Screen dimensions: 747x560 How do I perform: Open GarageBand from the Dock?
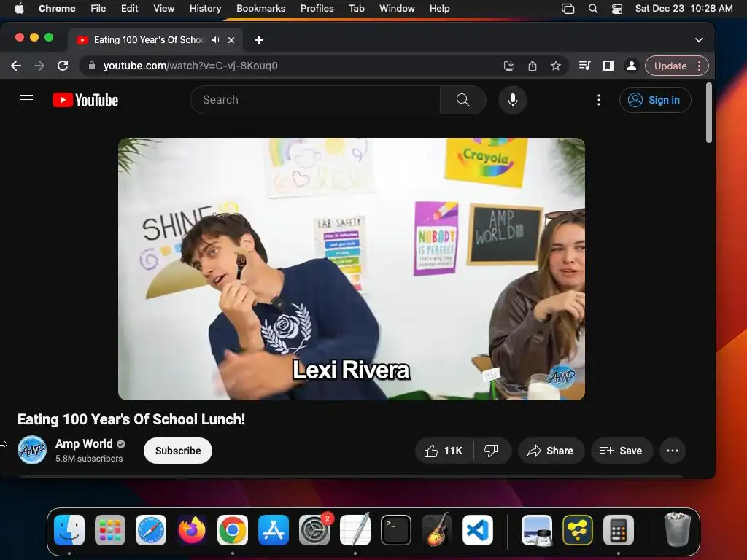[437, 530]
